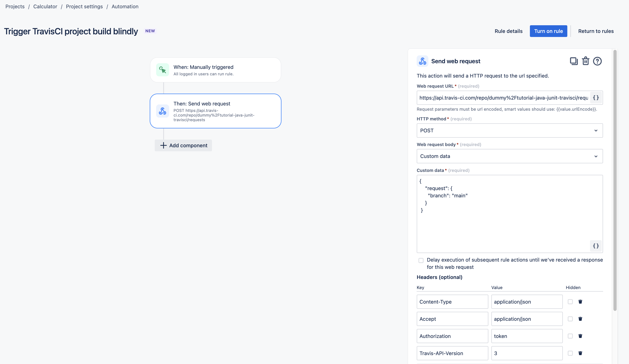Edit the Travis-API-Version key field
This screenshot has height=364, width=629.
point(452,353)
